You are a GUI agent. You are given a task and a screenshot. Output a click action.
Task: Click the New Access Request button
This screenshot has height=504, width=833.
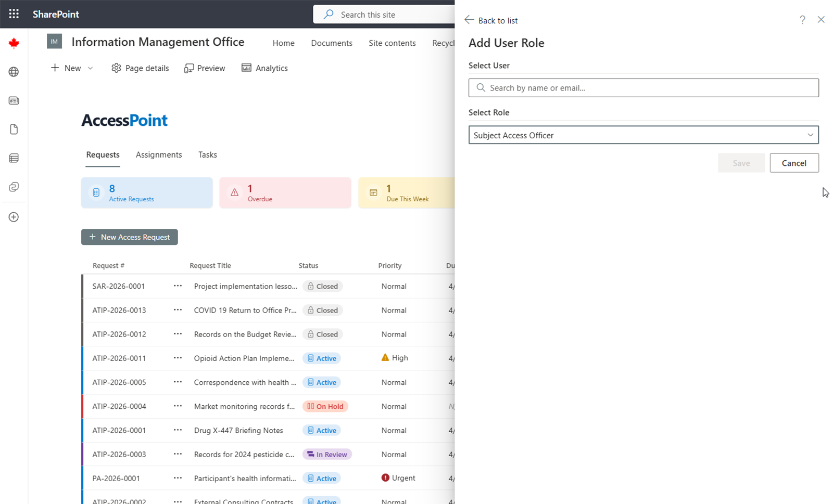point(130,237)
